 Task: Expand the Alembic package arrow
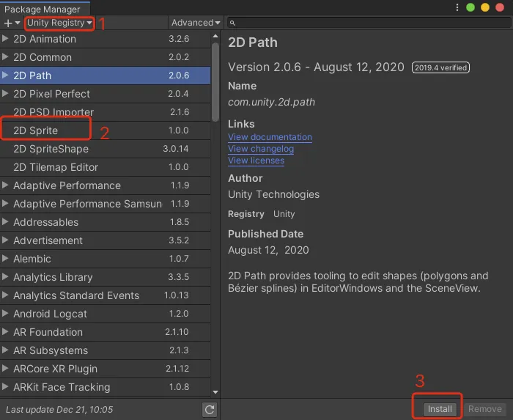click(5, 259)
